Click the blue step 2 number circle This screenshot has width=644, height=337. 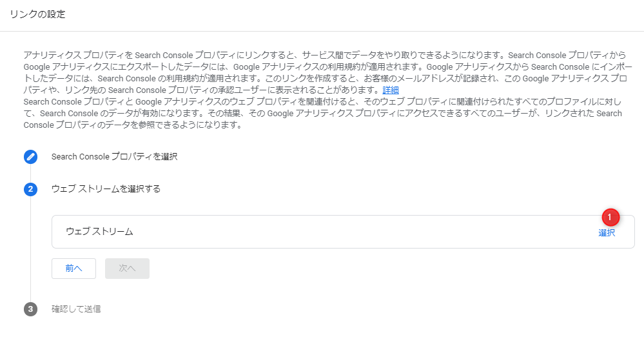point(30,189)
